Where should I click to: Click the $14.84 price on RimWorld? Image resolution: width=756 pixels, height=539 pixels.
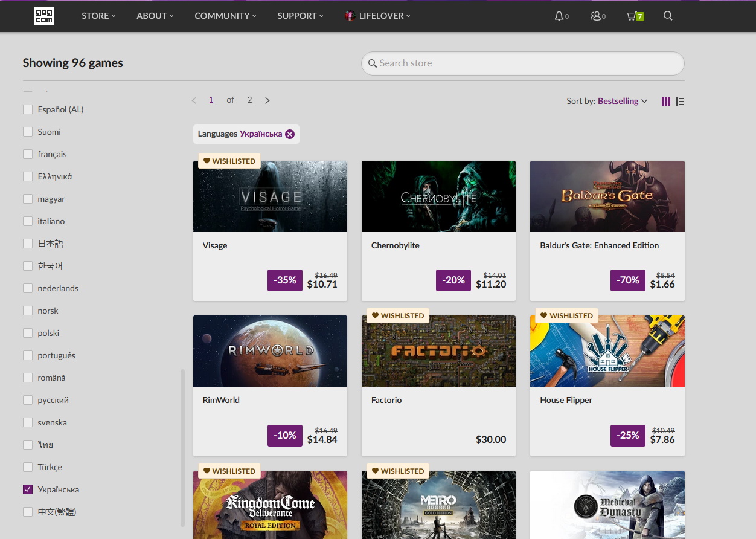pyautogui.click(x=322, y=439)
